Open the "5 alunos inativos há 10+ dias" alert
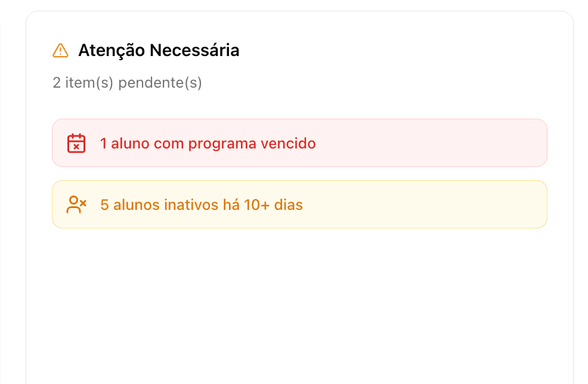The height and width of the screenshot is (384, 588). pos(202,205)
